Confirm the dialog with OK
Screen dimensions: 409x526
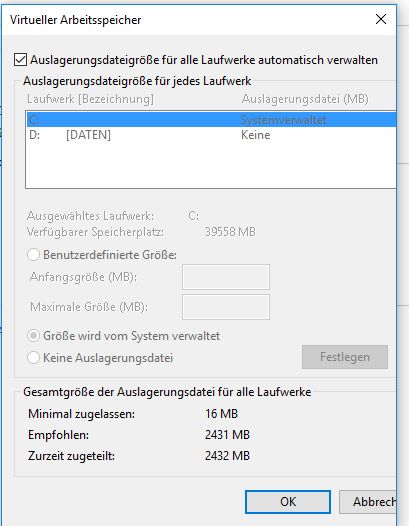click(x=288, y=502)
